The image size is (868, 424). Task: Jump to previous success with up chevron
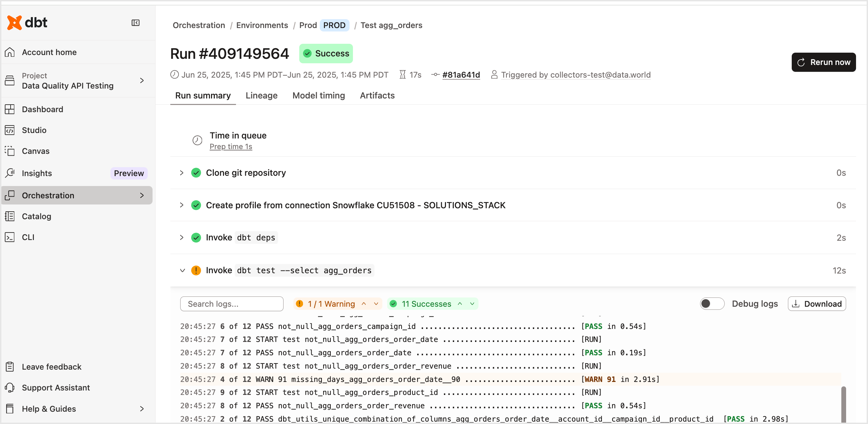tap(460, 304)
